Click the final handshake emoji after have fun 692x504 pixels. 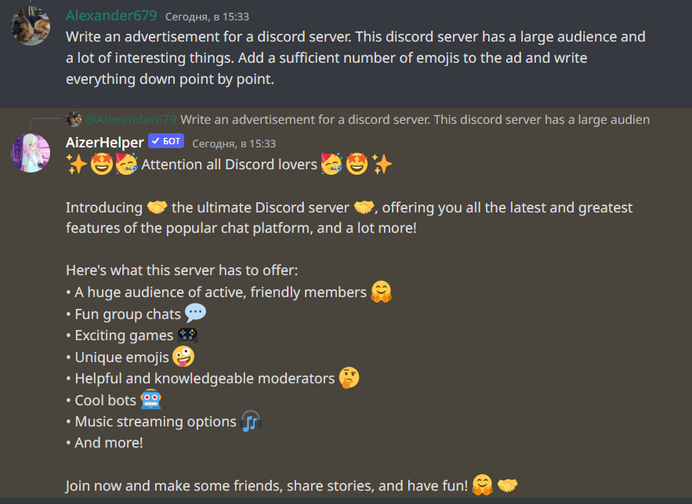(508, 485)
